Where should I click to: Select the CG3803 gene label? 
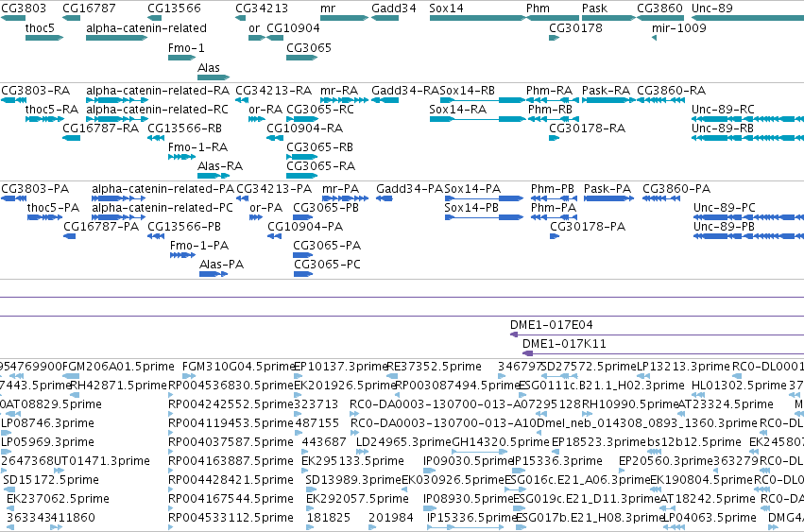pos(24,9)
